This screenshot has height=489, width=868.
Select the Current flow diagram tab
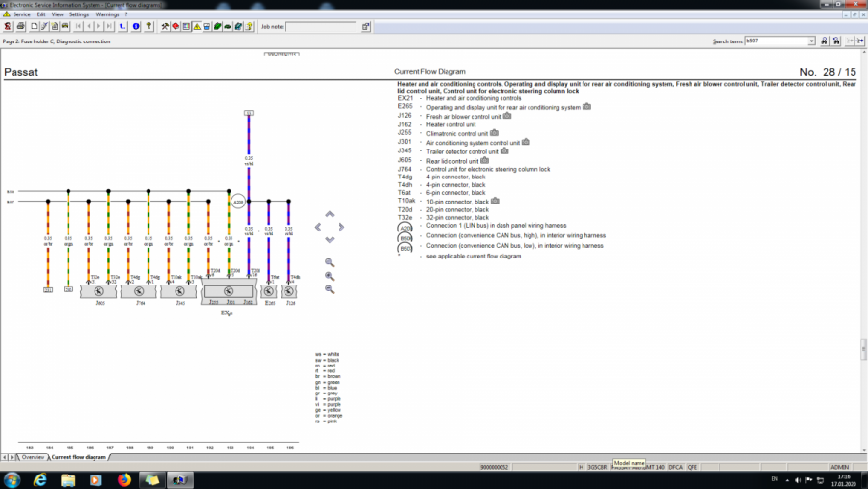[78, 457]
